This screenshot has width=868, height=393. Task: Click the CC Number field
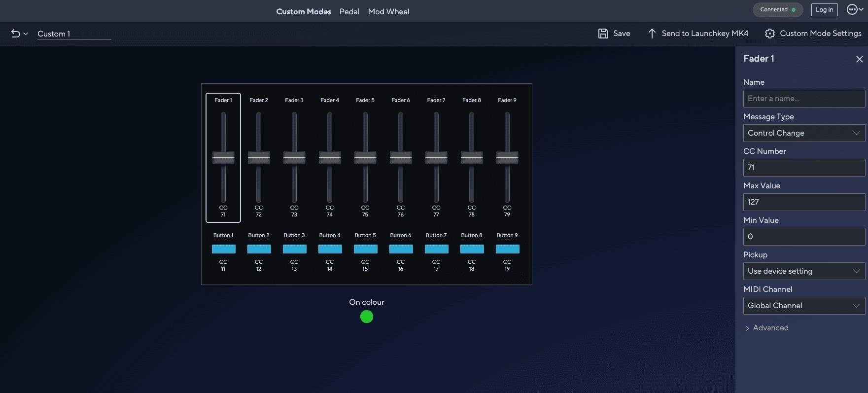(x=804, y=168)
